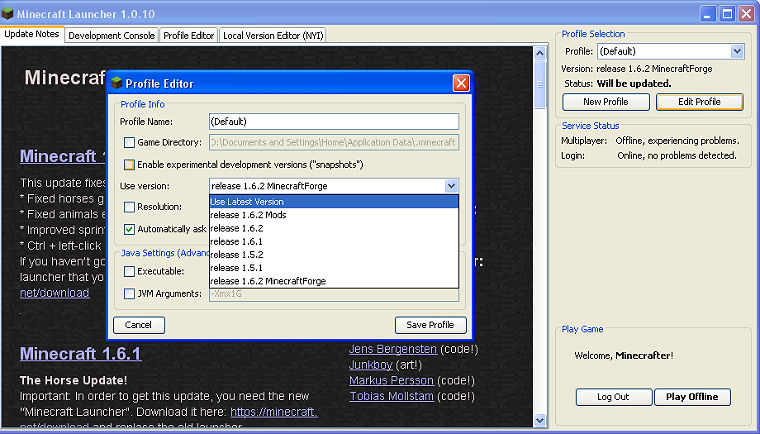
Task: Click the Cancel button
Action: pos(139,325)
